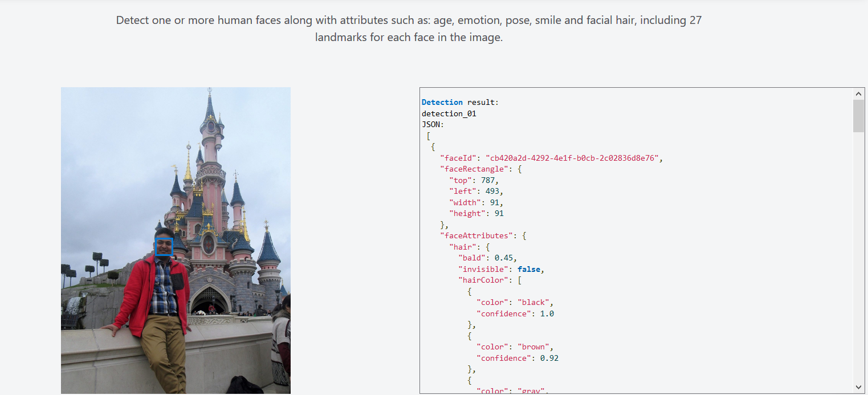
Task: Click the scroll down arrow of JSON panel
Action: (858, 387)
